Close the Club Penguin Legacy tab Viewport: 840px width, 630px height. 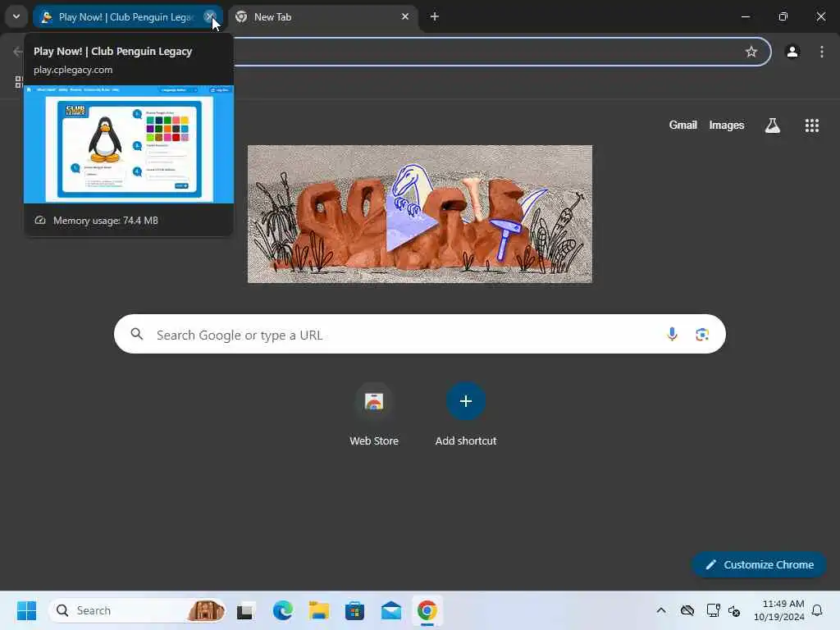(x=210, y=16)
